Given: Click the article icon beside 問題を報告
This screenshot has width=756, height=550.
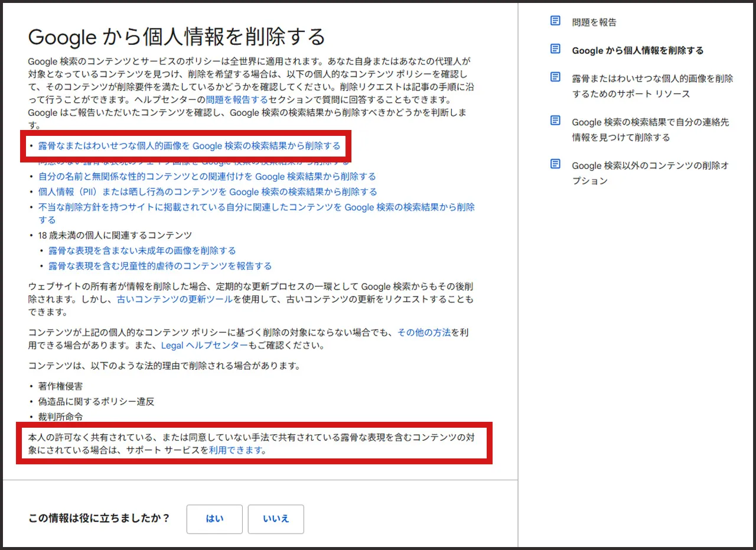Looking at the screenshot, I should [555, 20].
